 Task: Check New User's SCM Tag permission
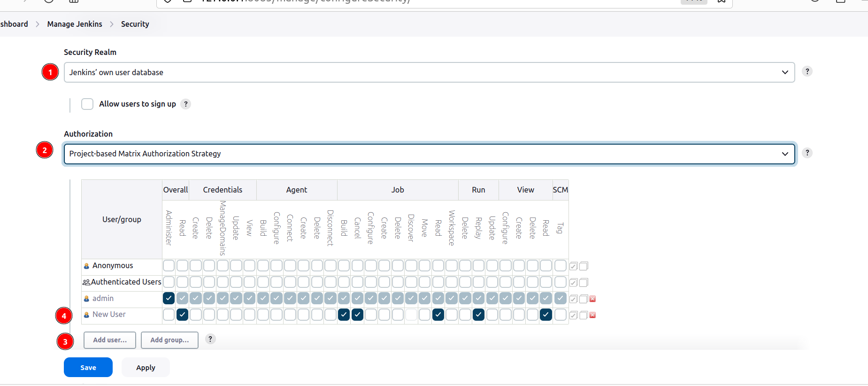(x=560, y=315)
